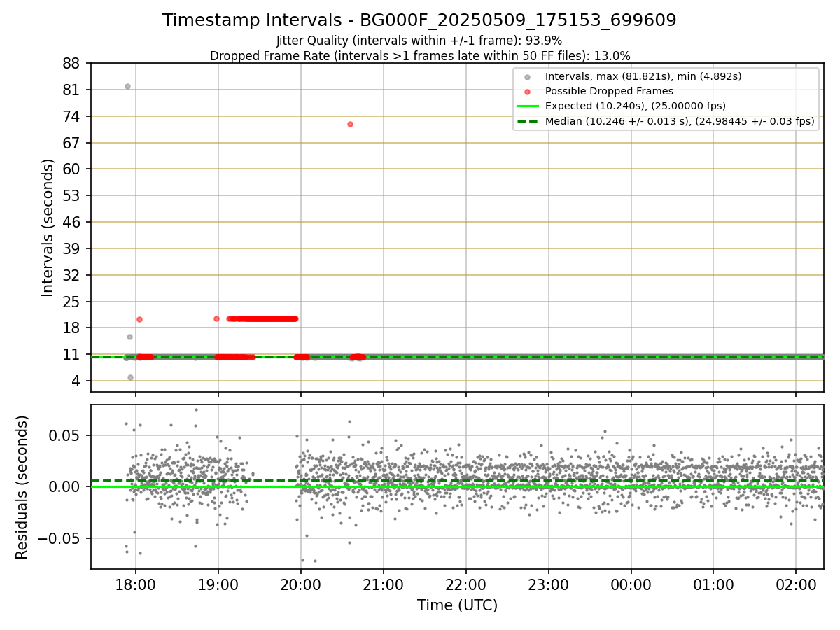
Task: Click the 'Time (UTC)' x-axis label
Action: coord(457,605)
